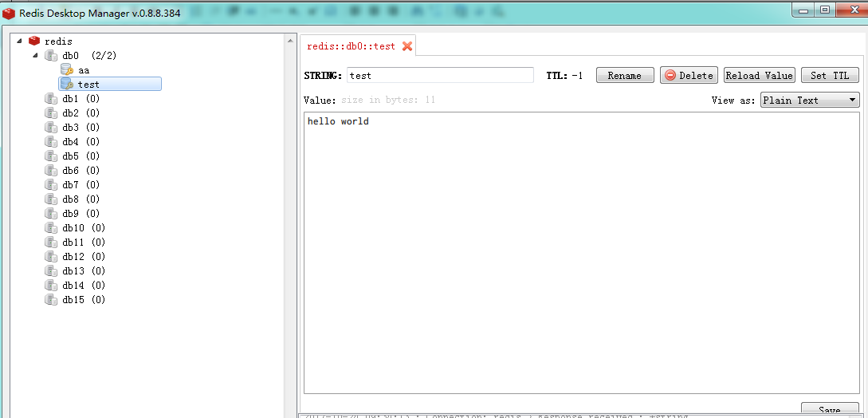Click the Reload Value button
Screen dimensions: 868x418
coord(759,76)
